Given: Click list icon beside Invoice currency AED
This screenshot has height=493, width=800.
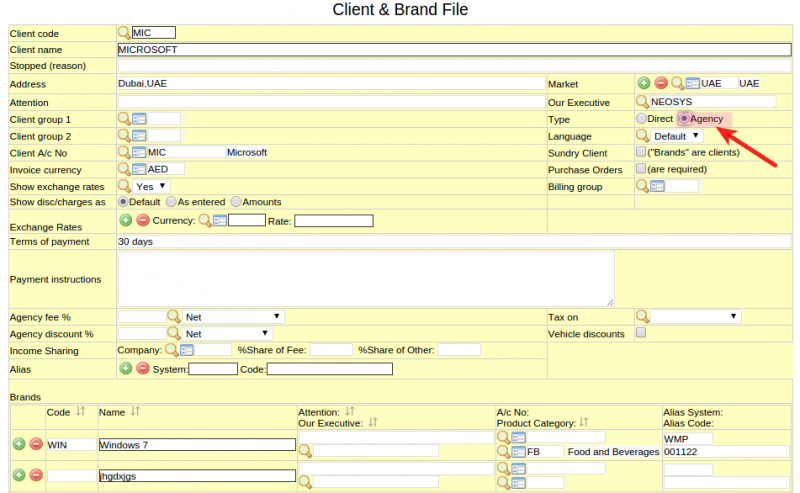Looking at the screenshot, I should tap(139, 169).
